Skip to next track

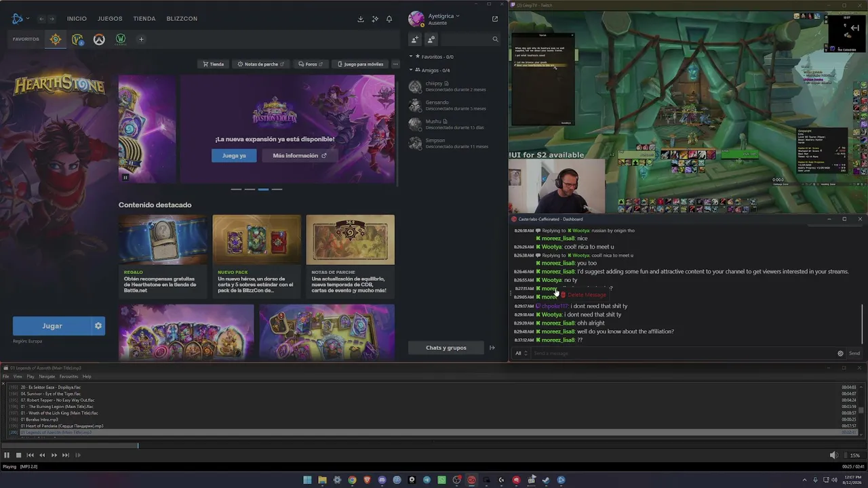[65, 455]
